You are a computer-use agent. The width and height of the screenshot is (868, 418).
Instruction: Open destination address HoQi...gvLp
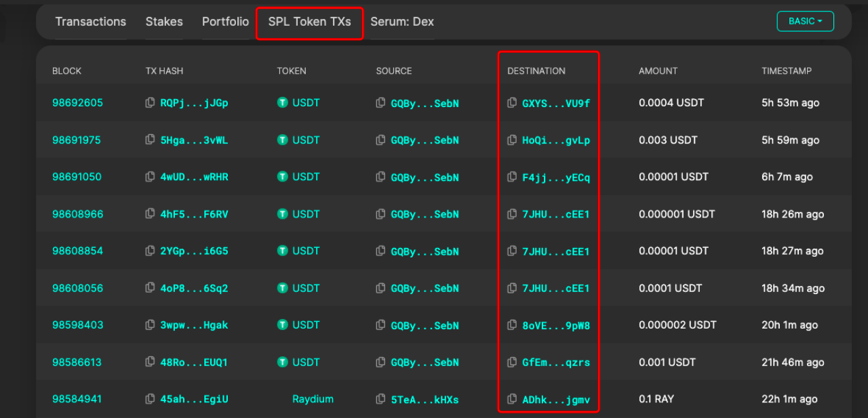point(556,140)
